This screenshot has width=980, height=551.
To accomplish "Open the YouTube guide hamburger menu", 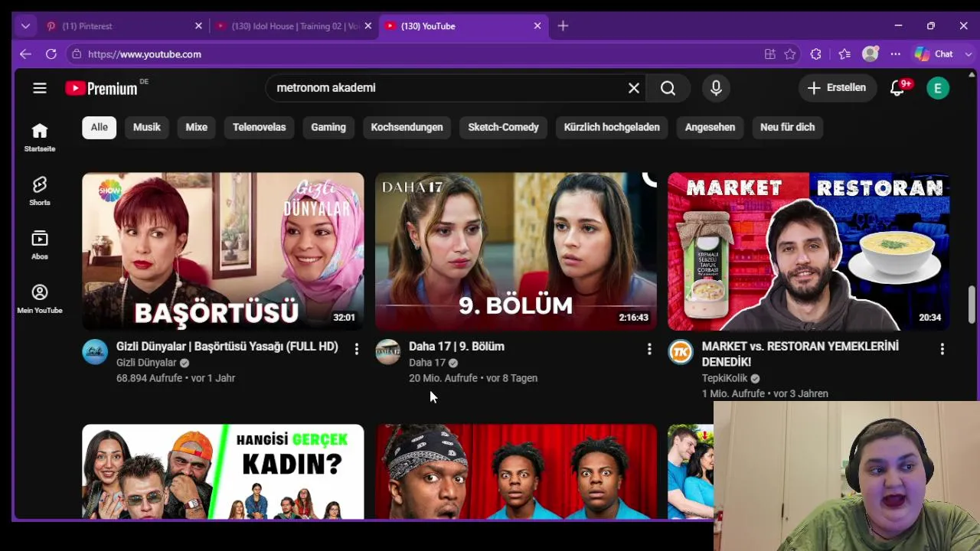I will point(40,88).
